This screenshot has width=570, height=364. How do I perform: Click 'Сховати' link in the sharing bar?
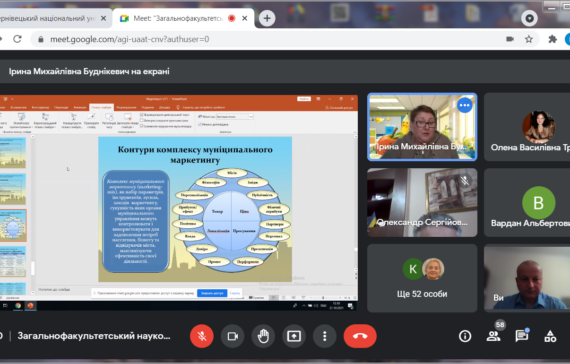coord(235,293)
